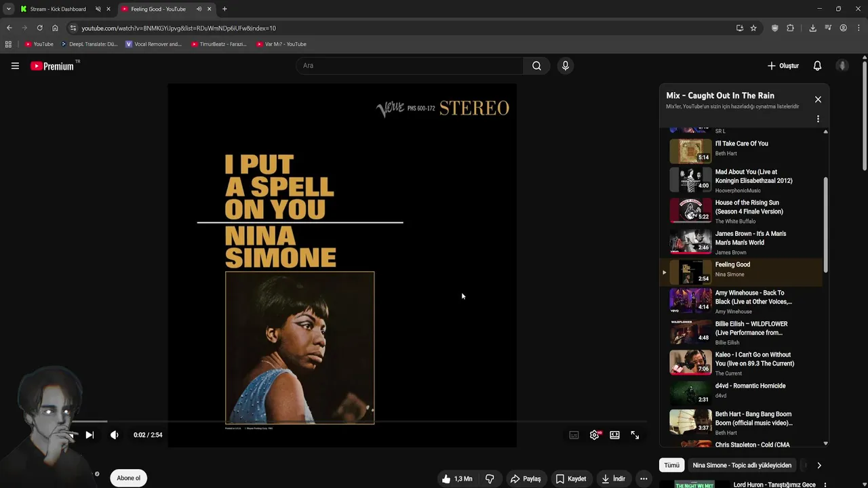Click the search magnifier button
The image size is (868, 488).
[536, 66]
